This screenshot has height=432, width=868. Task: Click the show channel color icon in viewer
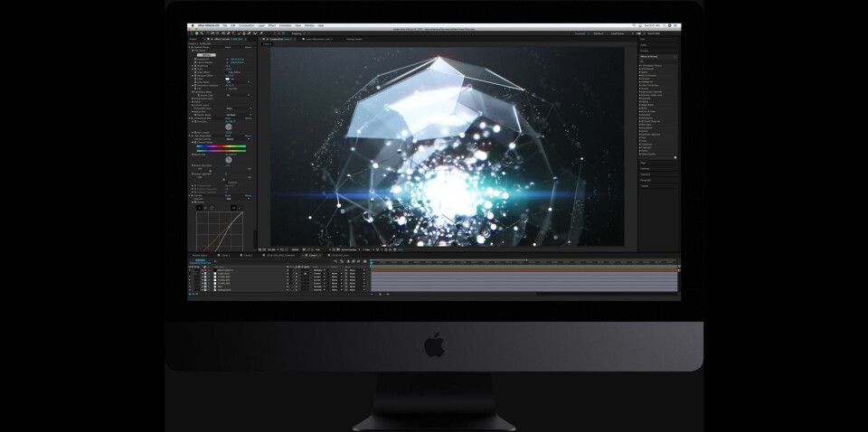point(313,249)
